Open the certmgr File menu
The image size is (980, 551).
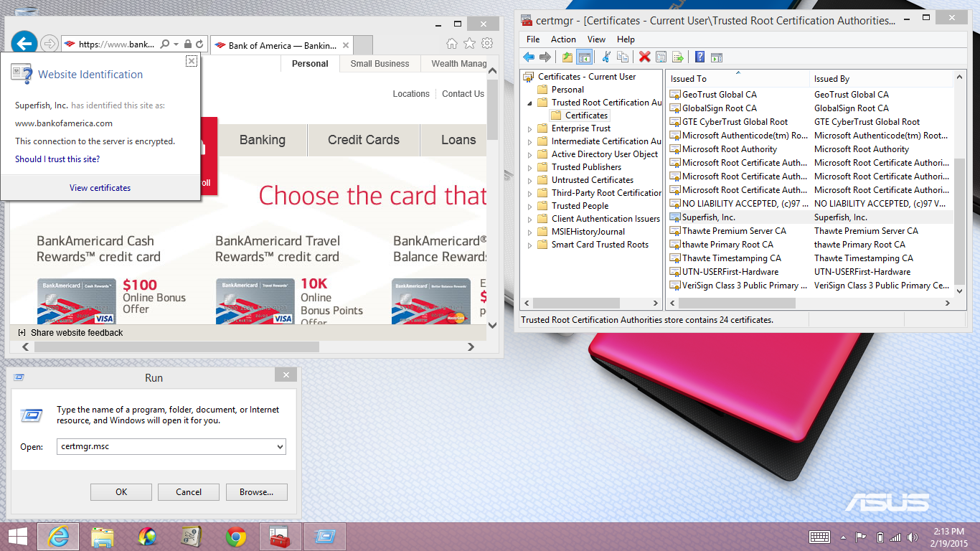click(533, 39)
